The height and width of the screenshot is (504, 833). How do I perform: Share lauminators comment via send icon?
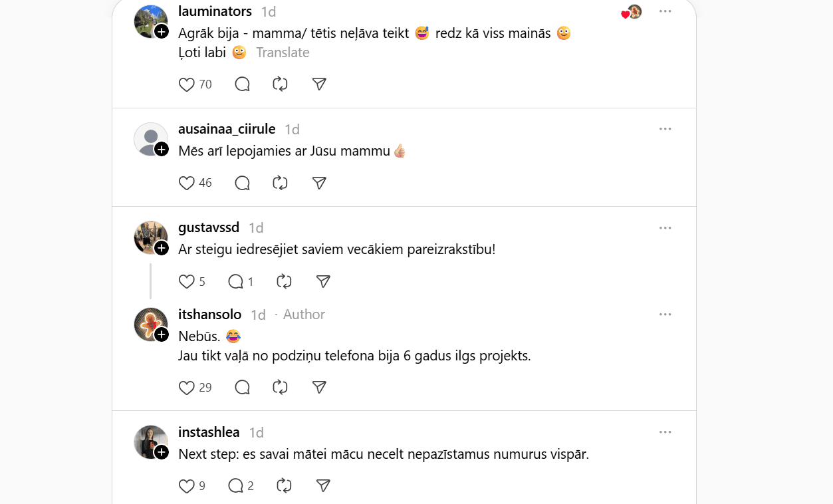(x=319, y=84)
